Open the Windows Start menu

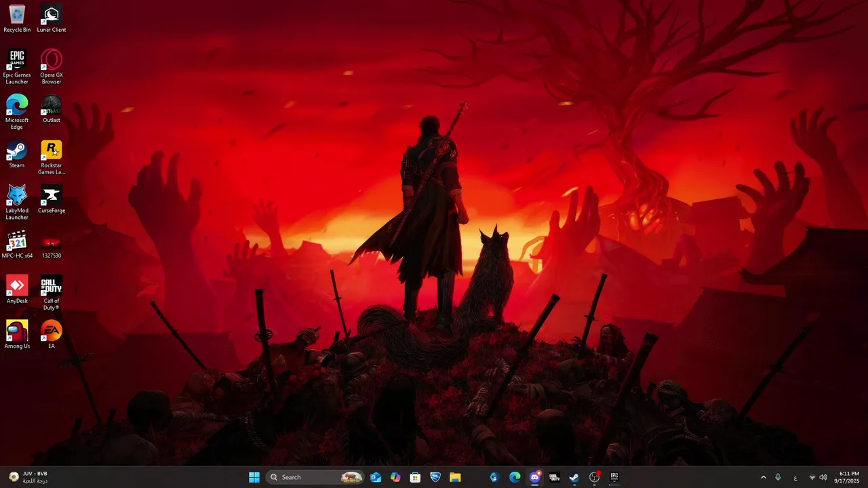click(x=254, y=477)
